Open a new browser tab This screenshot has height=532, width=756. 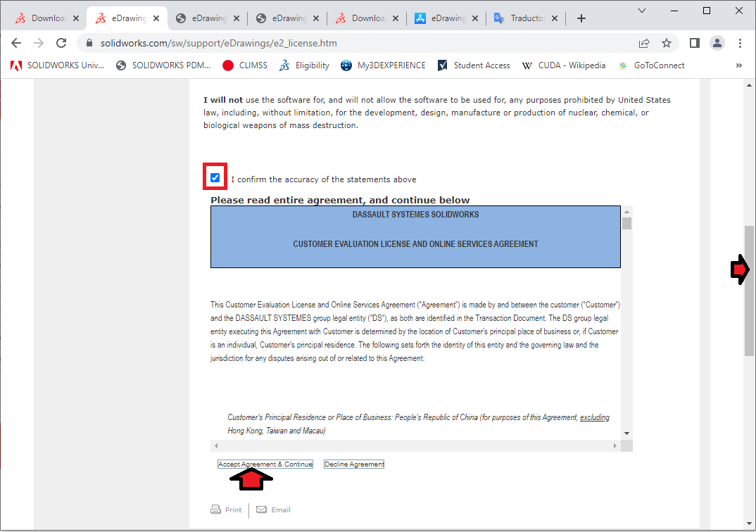point(581,18)
